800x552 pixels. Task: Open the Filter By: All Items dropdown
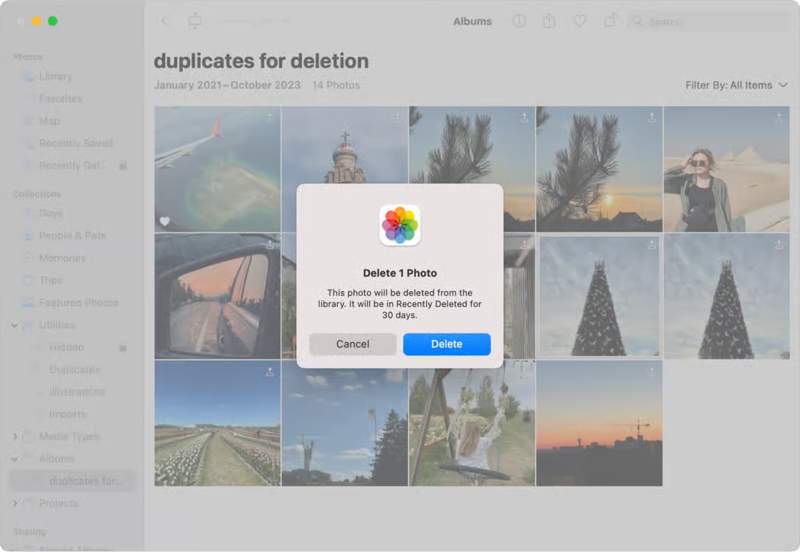pyautogui.click(x=736, y=85)
